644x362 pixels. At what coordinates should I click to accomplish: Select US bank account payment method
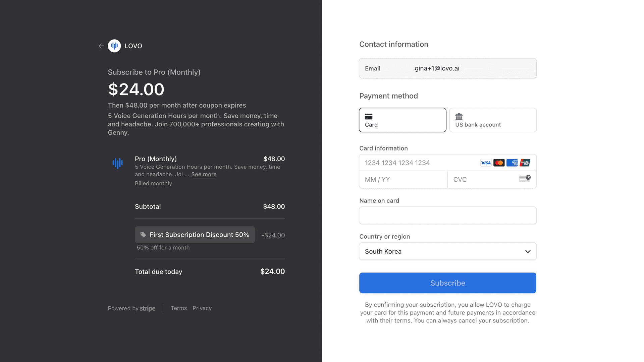coord(492,120)
